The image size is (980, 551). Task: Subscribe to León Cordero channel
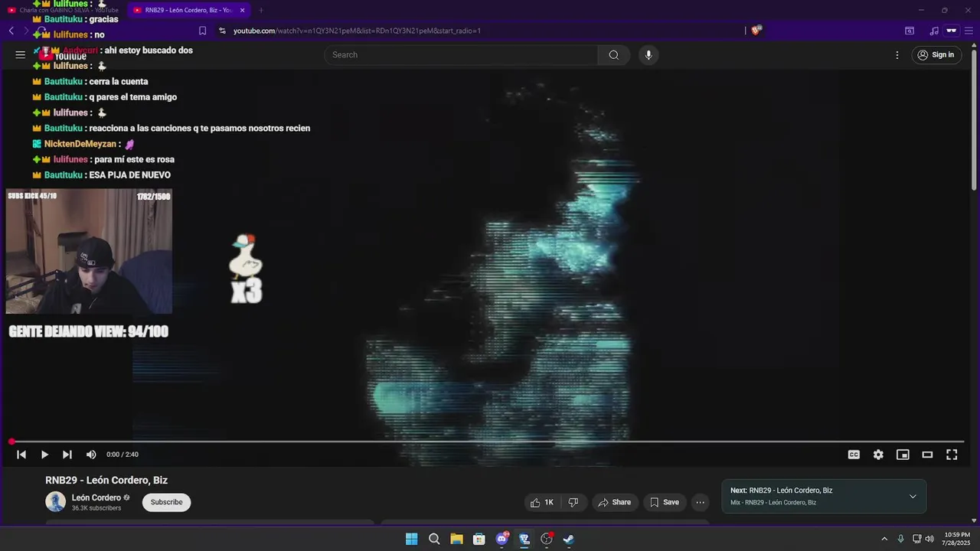pos(166,502)
